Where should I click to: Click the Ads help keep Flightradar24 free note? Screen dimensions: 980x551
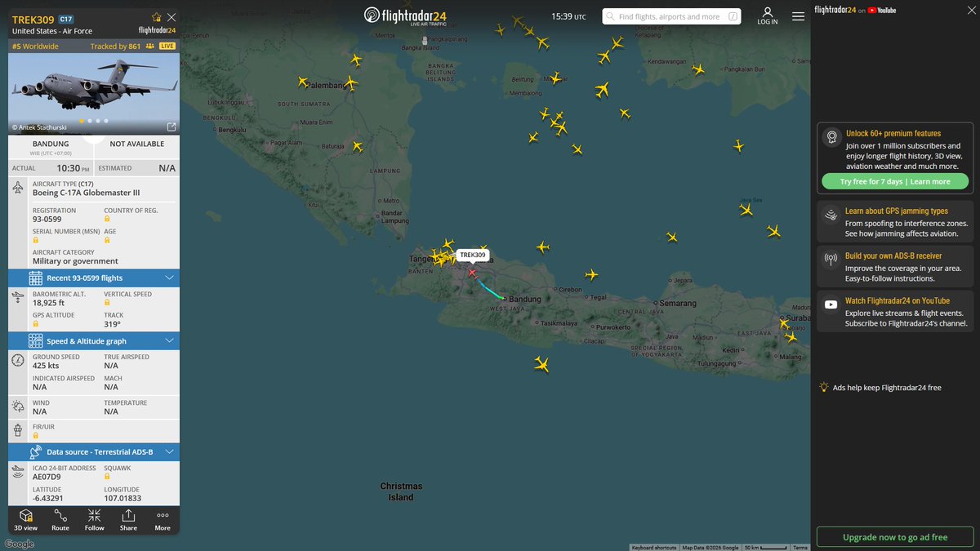(880, 388)
